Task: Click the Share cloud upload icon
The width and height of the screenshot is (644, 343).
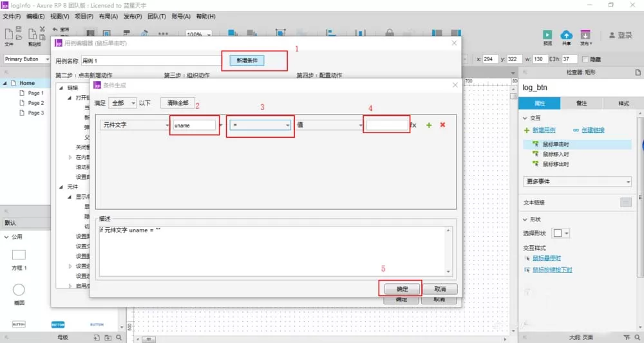Action: (x=566, y=35)
